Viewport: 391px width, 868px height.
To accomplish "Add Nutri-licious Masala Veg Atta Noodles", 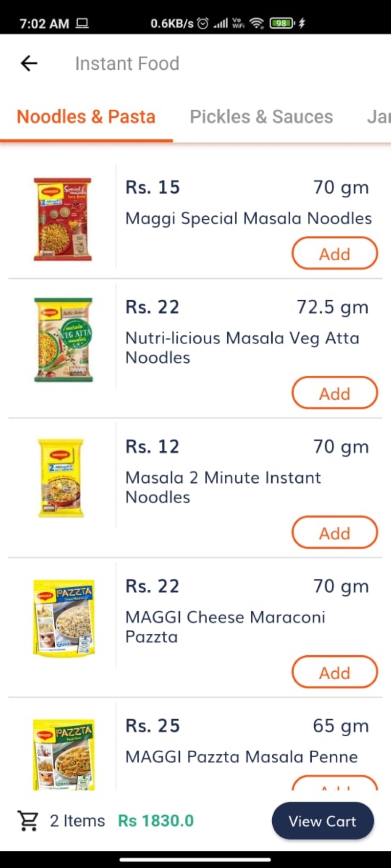I will pos(335,393).
